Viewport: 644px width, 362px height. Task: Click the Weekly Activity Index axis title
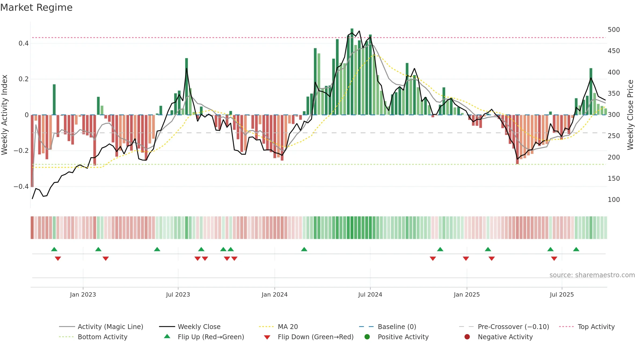point(5,115)
